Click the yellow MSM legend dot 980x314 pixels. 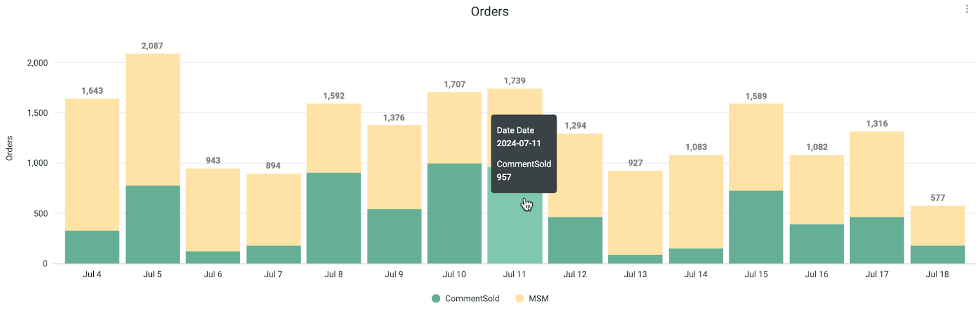coord(519,299)
